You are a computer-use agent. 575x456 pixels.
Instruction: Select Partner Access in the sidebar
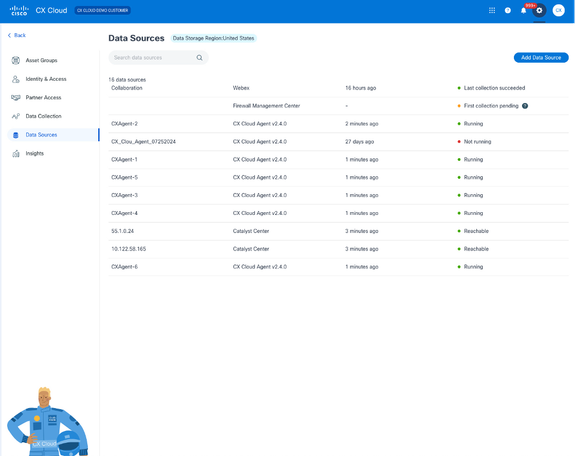(x=43, y=98)
